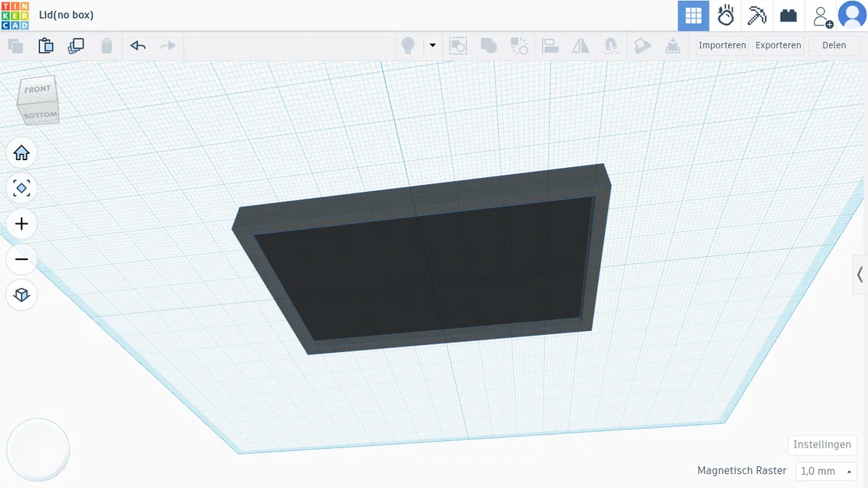The height and width of the screenshot is (488, 868).
Task: Click the Fit all in view icon
Action: coord(22,188)
